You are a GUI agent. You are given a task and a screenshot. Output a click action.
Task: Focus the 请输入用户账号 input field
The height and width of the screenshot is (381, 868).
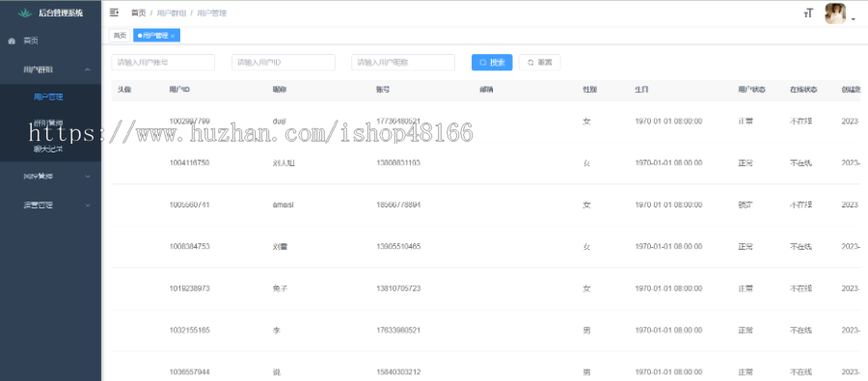pyautogui.click(x=163, y=63)
